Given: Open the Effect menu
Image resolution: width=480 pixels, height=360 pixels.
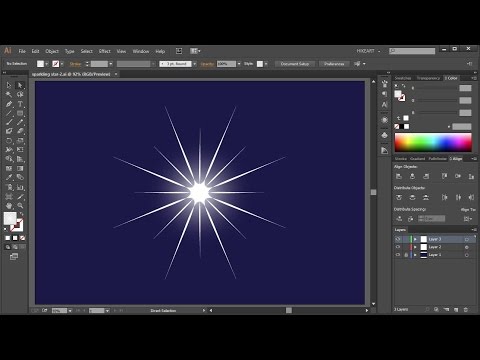Looking at the screenshot, I should (x=105, y=51).
